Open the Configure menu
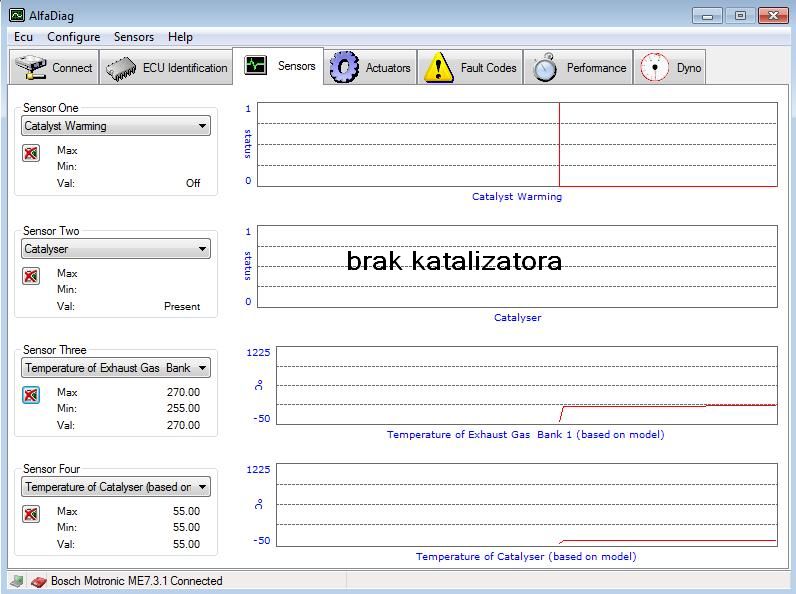 coord(73,37)
